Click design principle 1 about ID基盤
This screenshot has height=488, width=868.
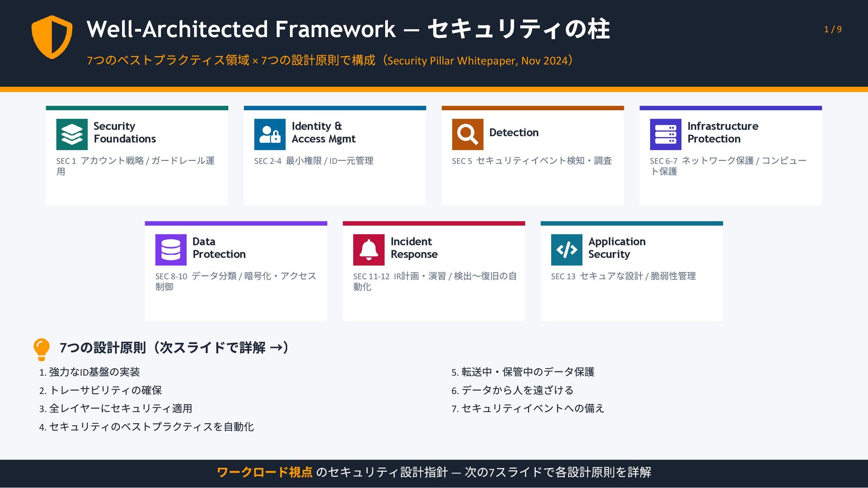click(x=90, y=372)
